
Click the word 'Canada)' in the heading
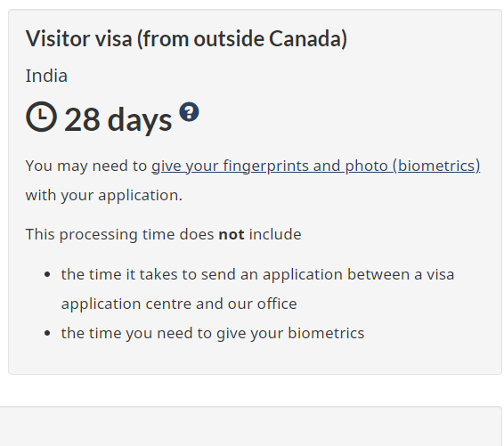click(308, 39)
